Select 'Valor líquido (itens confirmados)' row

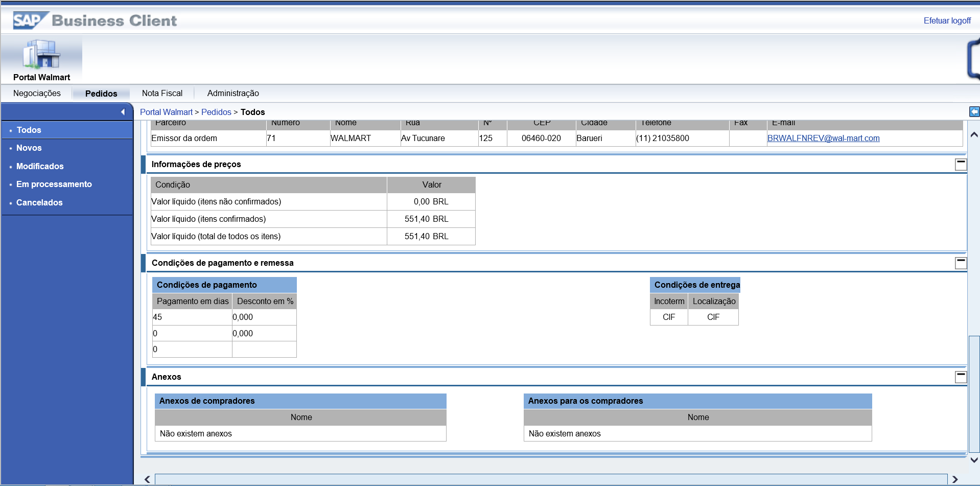(x=313, y=219)
